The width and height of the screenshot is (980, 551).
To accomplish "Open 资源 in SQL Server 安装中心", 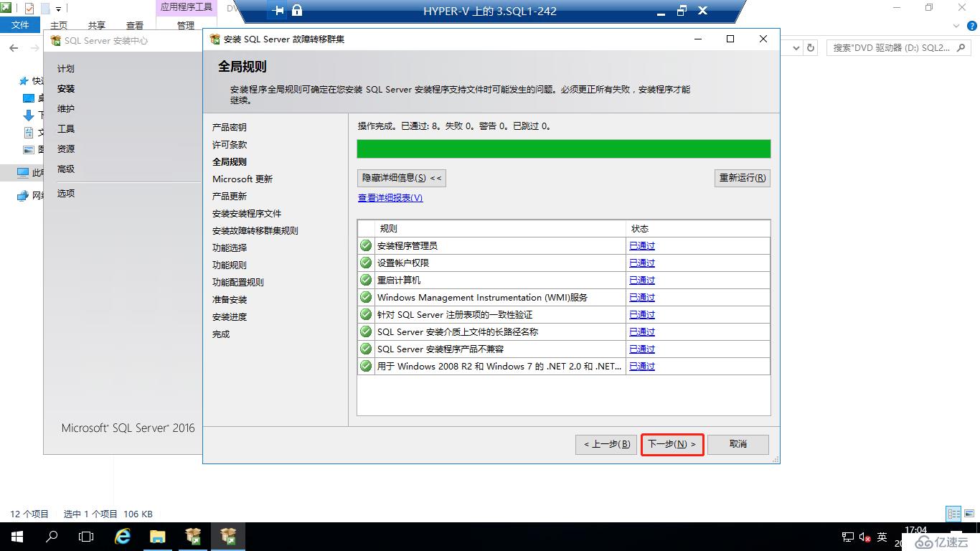I will [66, 149].
